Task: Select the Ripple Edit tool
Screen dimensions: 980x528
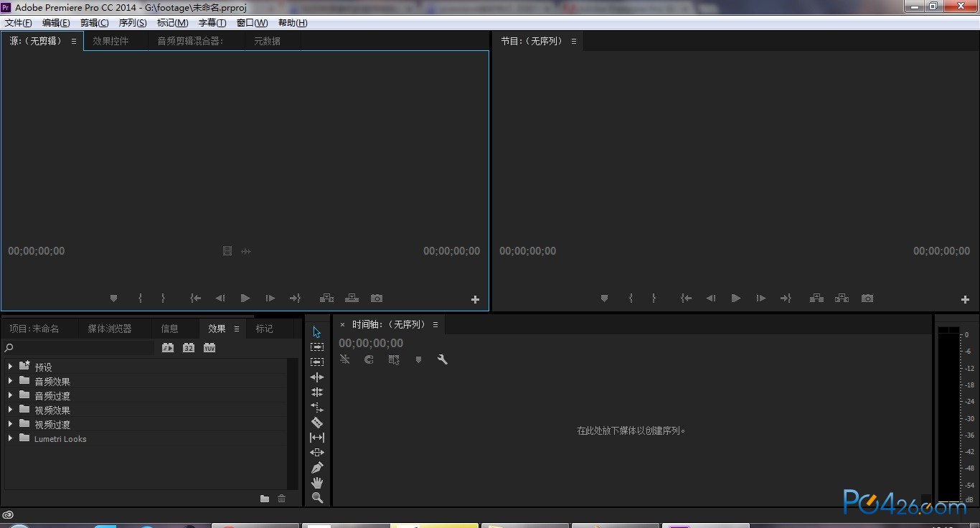Action: [317, 377]
